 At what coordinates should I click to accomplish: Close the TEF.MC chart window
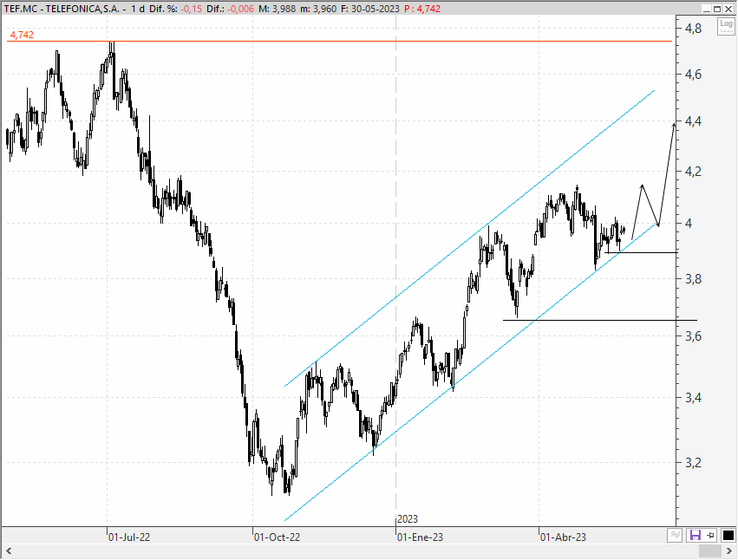[x=728, y=9]
